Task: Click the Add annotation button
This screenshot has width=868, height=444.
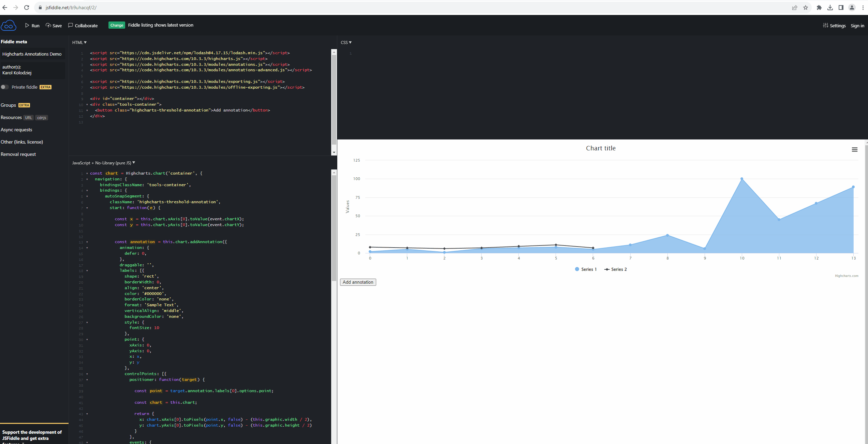Action: coord(358,282)
